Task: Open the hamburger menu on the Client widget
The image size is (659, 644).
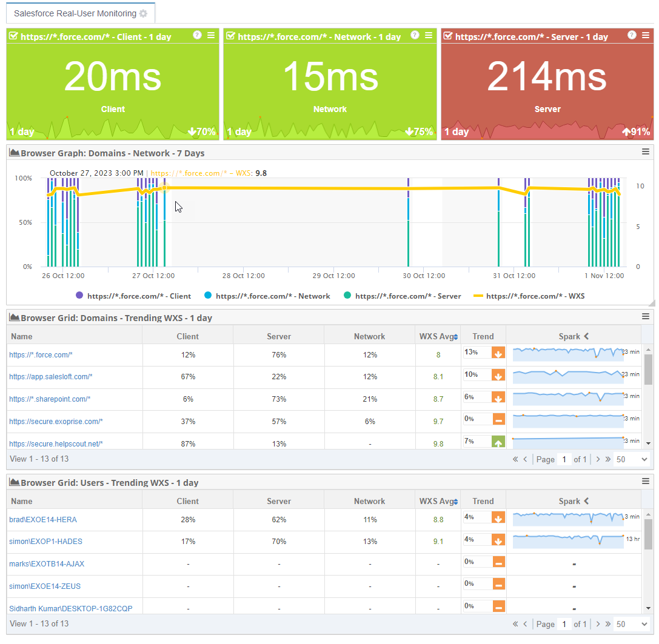Action: 212,36
